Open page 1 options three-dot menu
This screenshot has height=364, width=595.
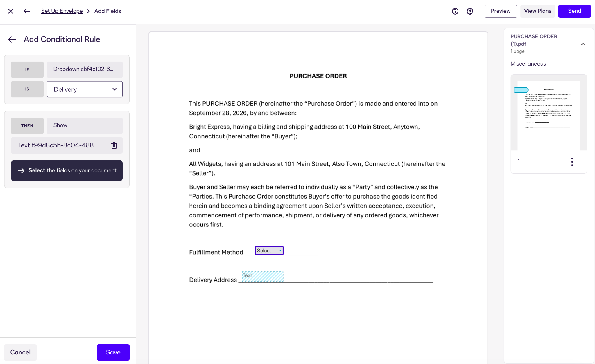point(572,162)
